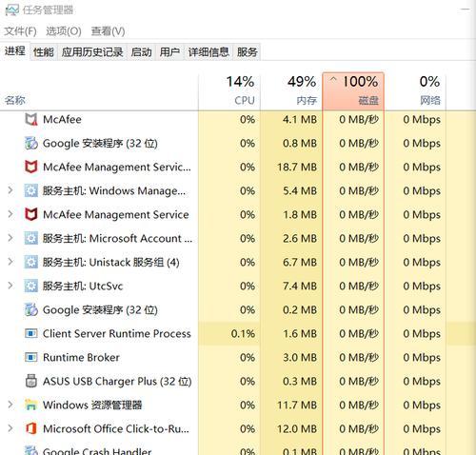Viewport: 476px width, 455px height.
Task: Sort by the 磁盘 100% column header
Action: (x=353, y=91)
